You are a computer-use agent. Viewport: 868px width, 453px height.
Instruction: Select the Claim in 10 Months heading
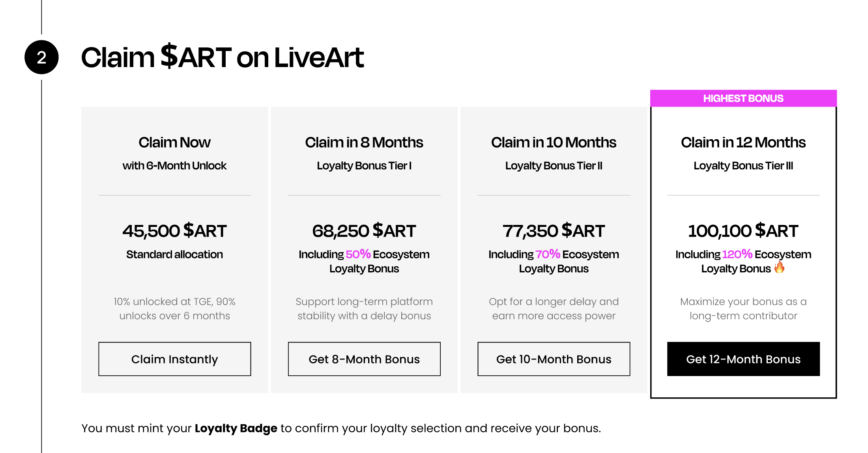[554, 142]
